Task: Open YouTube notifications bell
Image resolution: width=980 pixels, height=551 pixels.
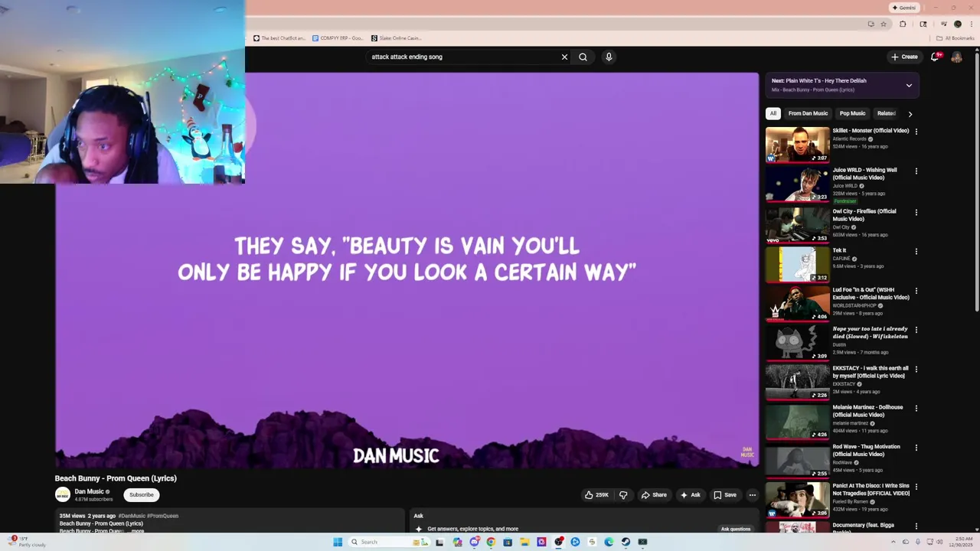Action: coord(935,57)
